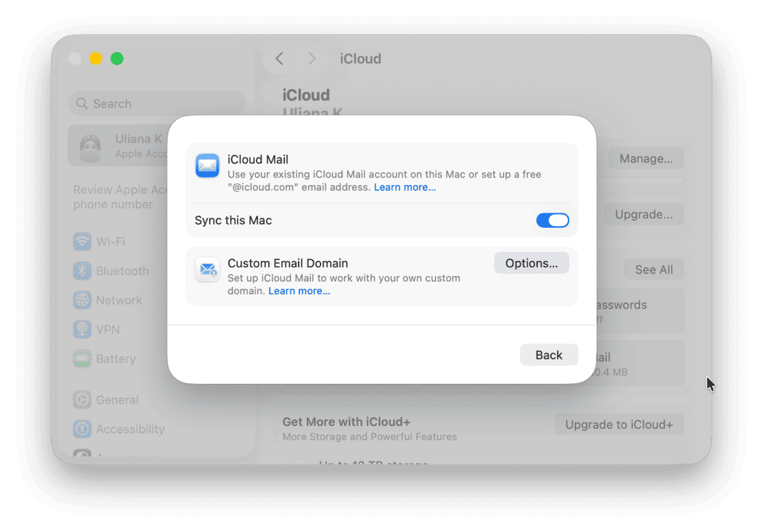This screenshot has width=763, height=532.
Task: Click the Upgrade... button
Action: coord(644,215)
